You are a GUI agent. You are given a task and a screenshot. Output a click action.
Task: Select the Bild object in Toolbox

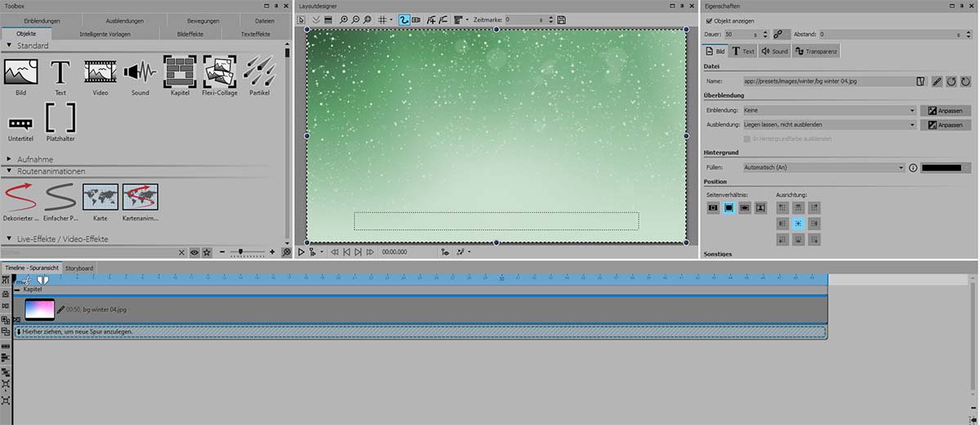point(20,72)
